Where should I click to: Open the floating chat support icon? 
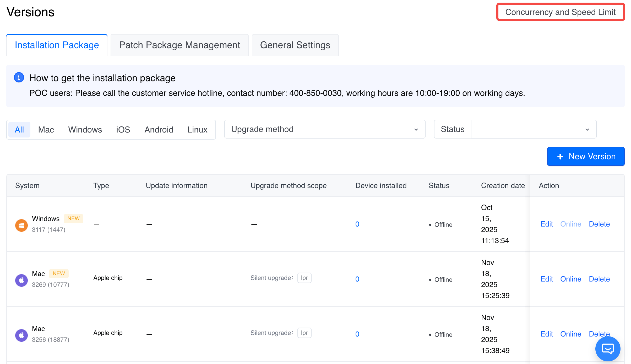(608, 349)
